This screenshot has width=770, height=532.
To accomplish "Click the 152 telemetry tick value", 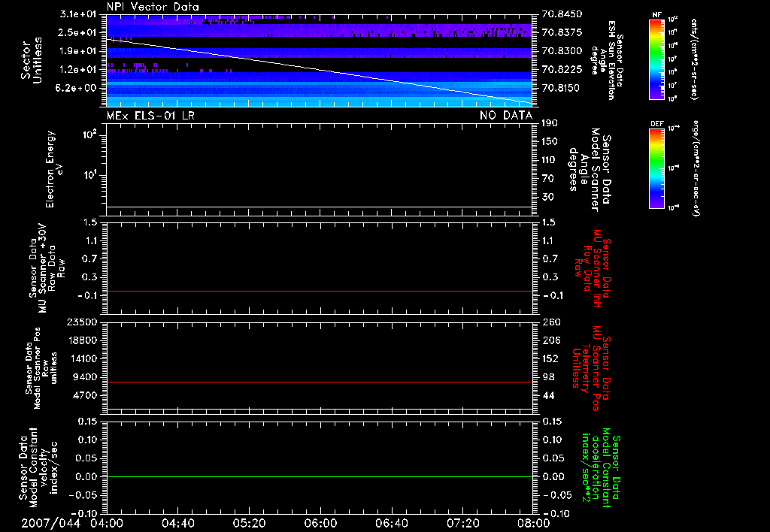I will click(x=551, y=358).
